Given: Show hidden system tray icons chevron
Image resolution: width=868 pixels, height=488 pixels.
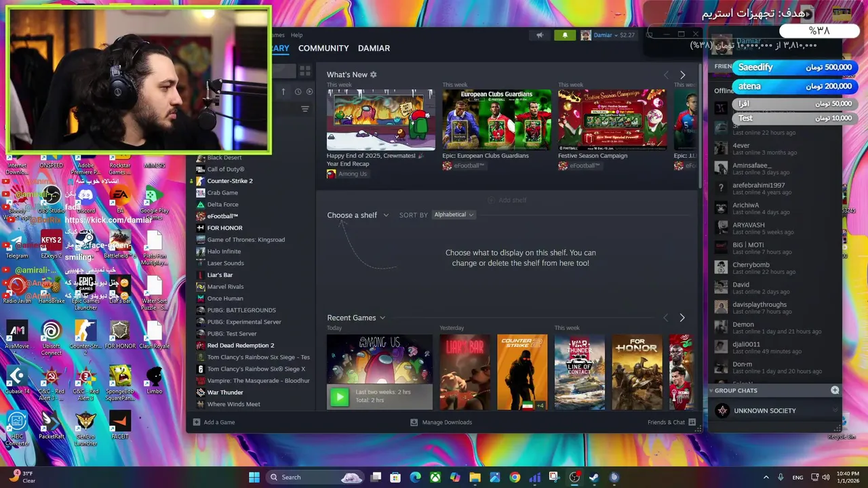Looking at the screenshot, I should tap(766, 477).
